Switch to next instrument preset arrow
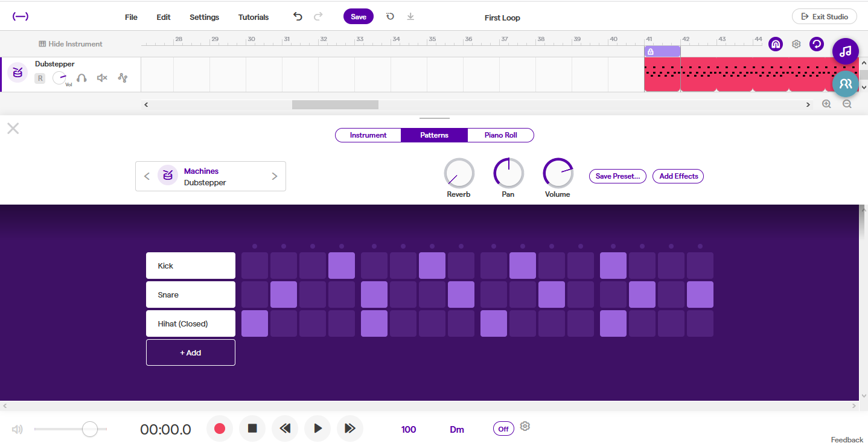 point(275,176)
